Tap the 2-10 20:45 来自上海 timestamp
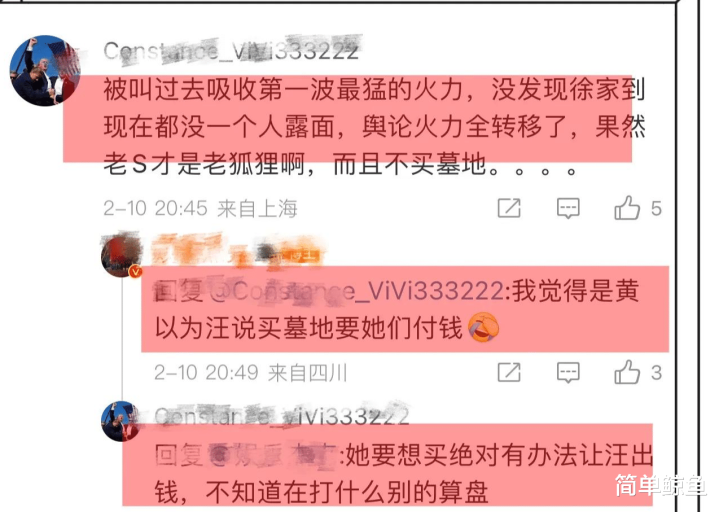This screenshot has height=512, width=719. click(200, 209)
